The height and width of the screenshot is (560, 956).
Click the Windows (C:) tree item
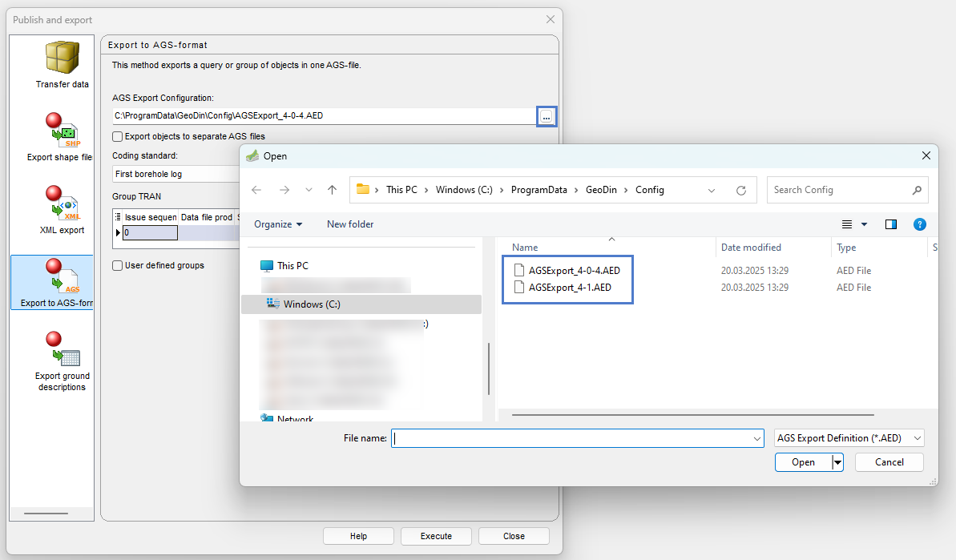click(312, 304)
